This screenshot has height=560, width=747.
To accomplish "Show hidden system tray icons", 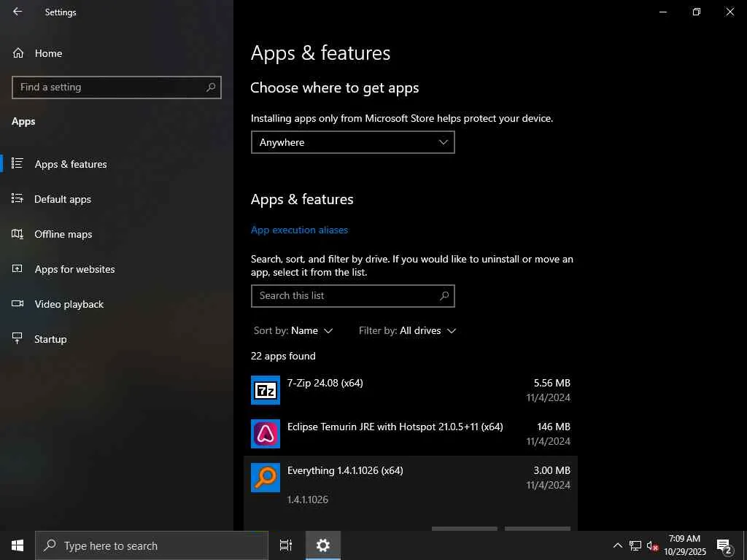I will (617, 545).
